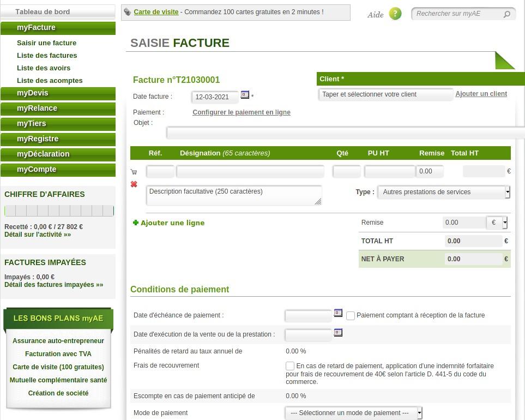Click Ajouter une ligne link
Viewport: 525px width, 420px height.
pos(172,223)
